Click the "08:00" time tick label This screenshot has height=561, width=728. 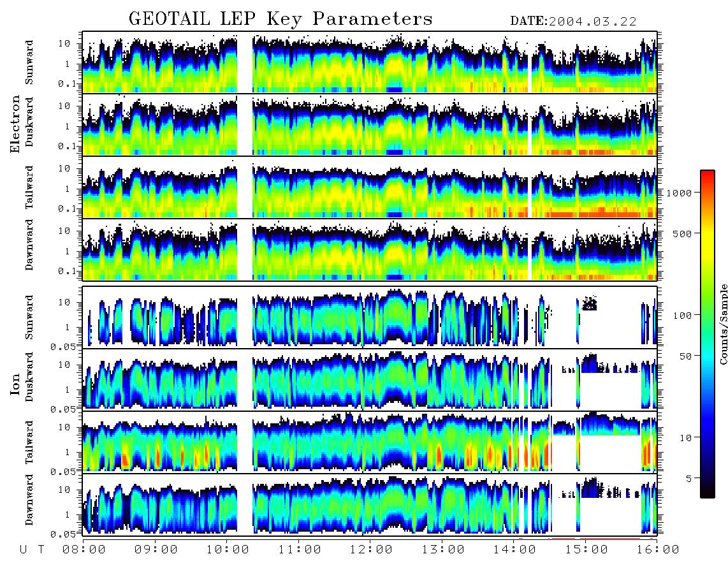click(84, 550)
